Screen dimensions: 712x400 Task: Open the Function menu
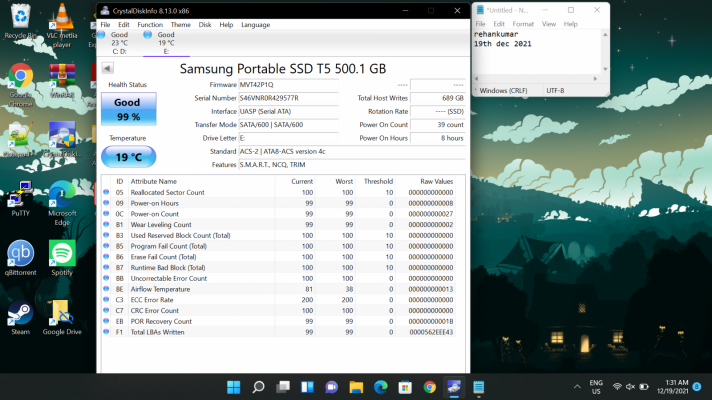coord(150,25)
